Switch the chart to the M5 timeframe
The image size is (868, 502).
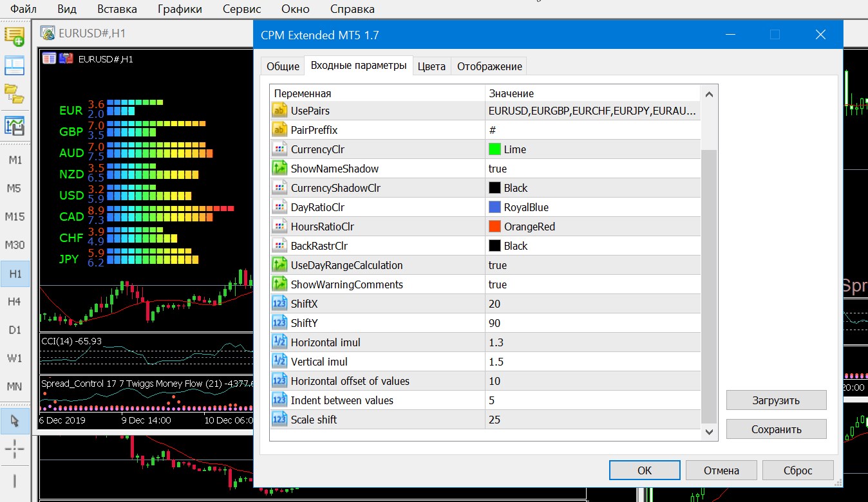pos(15,189)
